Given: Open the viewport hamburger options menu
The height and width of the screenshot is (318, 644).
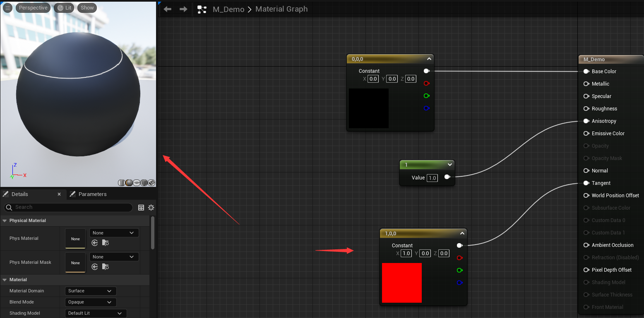Looking at the screenshot, I should [7, 8].
